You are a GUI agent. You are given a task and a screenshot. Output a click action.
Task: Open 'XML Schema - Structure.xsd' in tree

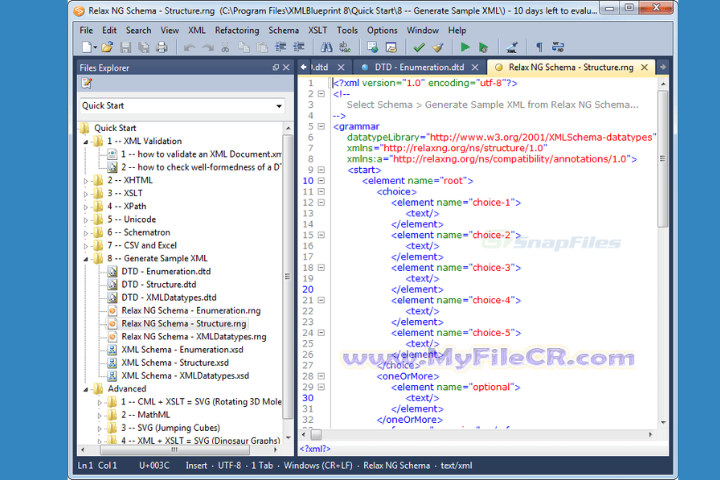coord(175,363)
